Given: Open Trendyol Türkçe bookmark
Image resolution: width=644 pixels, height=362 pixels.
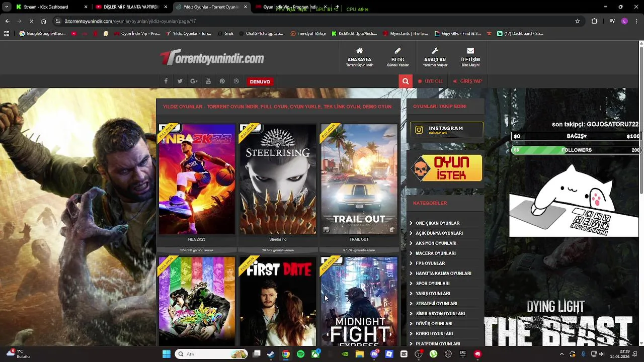Looking at the screenshot, I should (308, 34).
